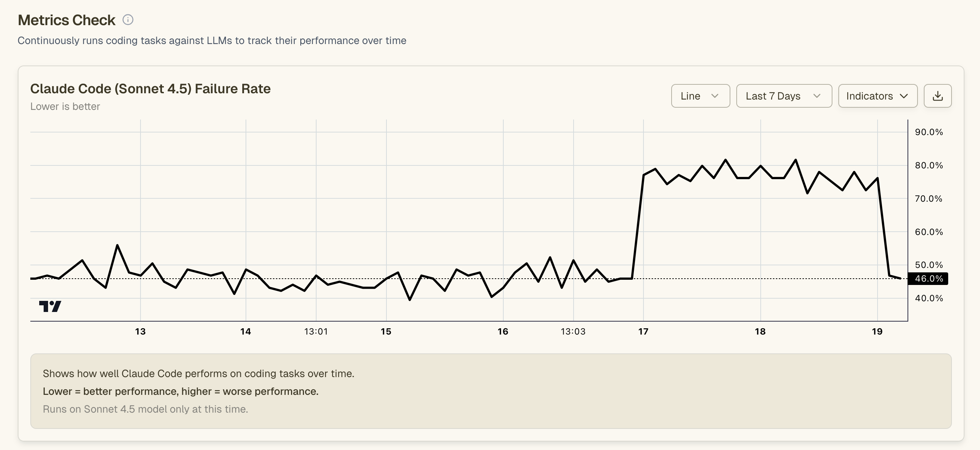This screenshot has height=450, width=980.
Task: Click the download/export chart icon
Action: pos(938,95)
